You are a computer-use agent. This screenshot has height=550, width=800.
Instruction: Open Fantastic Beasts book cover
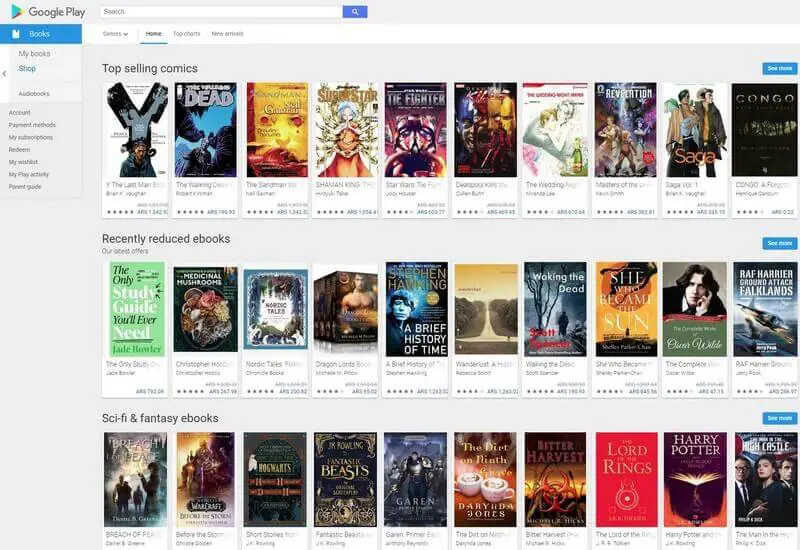pos(345,480)
